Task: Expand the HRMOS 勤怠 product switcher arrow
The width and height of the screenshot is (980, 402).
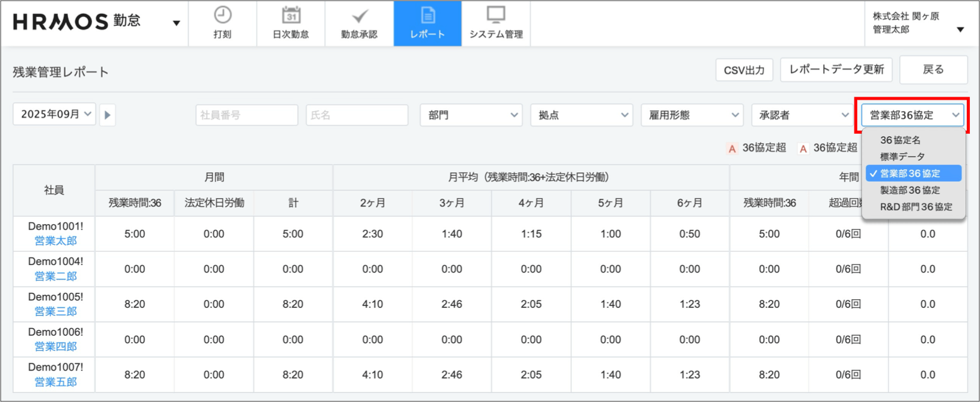Action: click(x=176, y=23)
